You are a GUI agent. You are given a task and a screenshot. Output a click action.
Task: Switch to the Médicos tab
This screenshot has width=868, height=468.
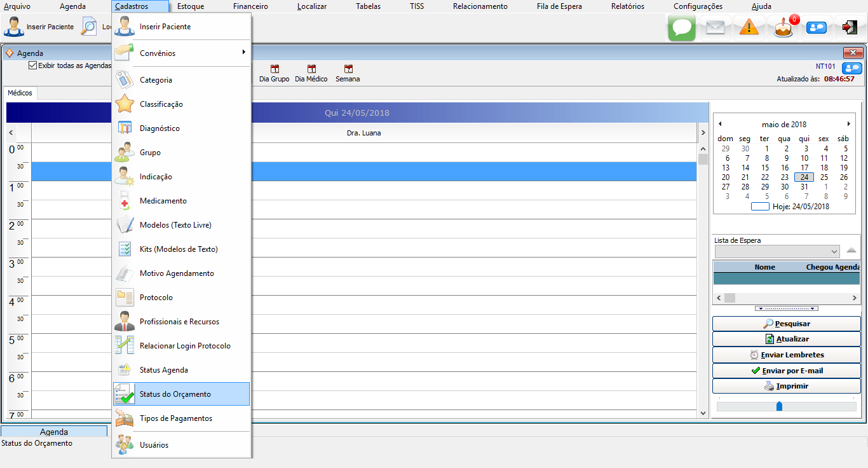[x=20, y=93]
